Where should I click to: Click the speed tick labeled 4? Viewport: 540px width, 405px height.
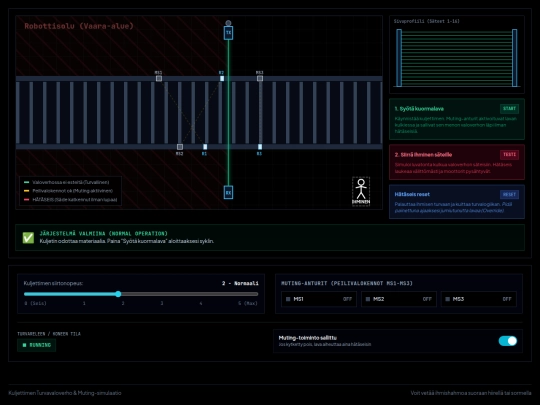click(201, 303)
